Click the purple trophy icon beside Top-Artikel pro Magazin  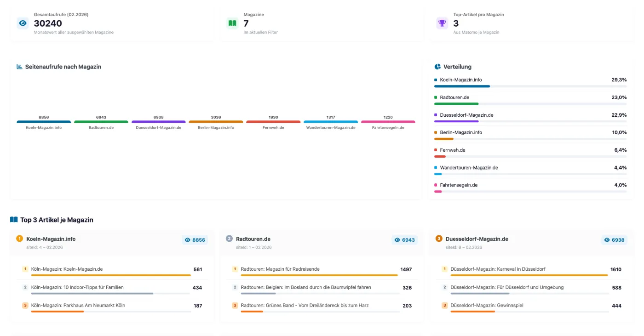click(442, 23)
